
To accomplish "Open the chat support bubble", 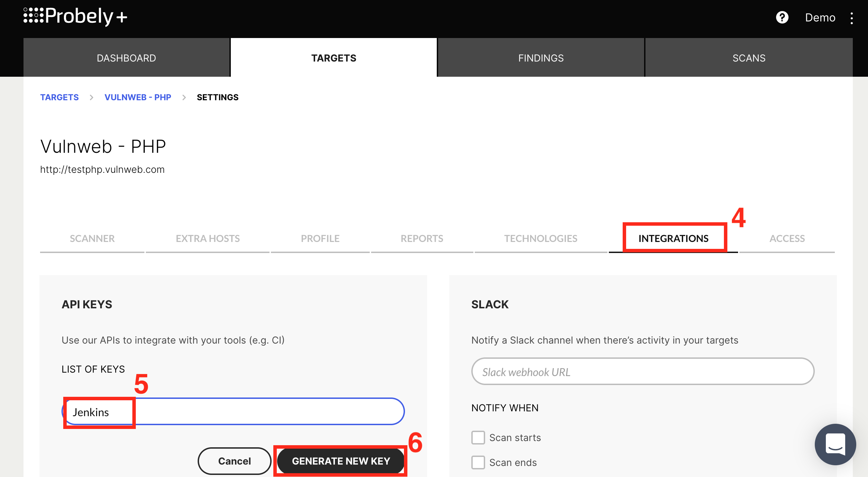I will (x=835, y=444).
